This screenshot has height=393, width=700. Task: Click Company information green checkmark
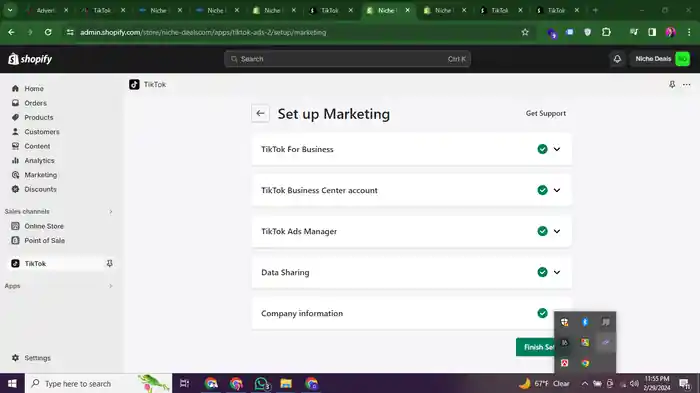[x=542, y=314]
